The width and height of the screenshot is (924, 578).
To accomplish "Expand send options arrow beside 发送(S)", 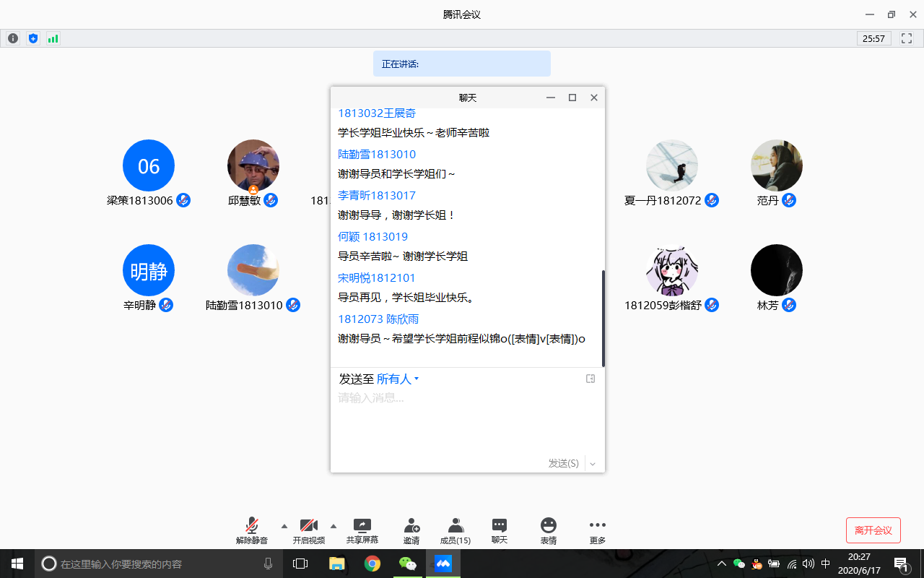I will [593, 464].
